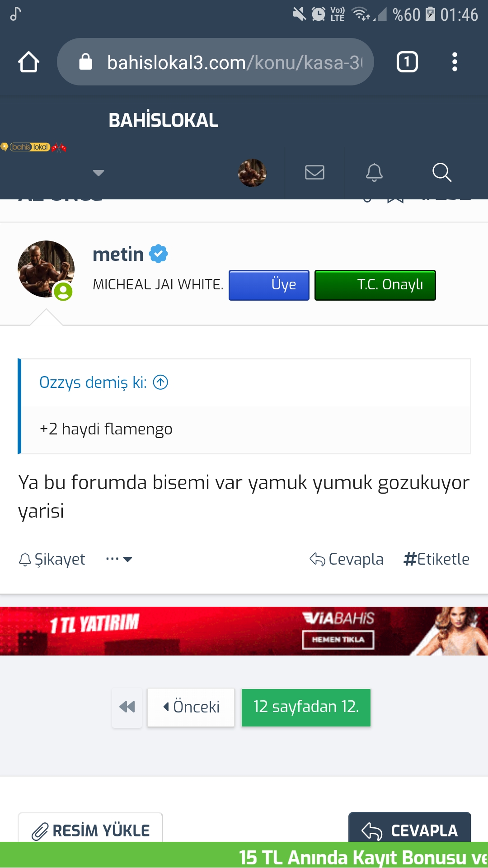Click the Şikayet report link
The image size is (488, 868).
coord(52,559)
